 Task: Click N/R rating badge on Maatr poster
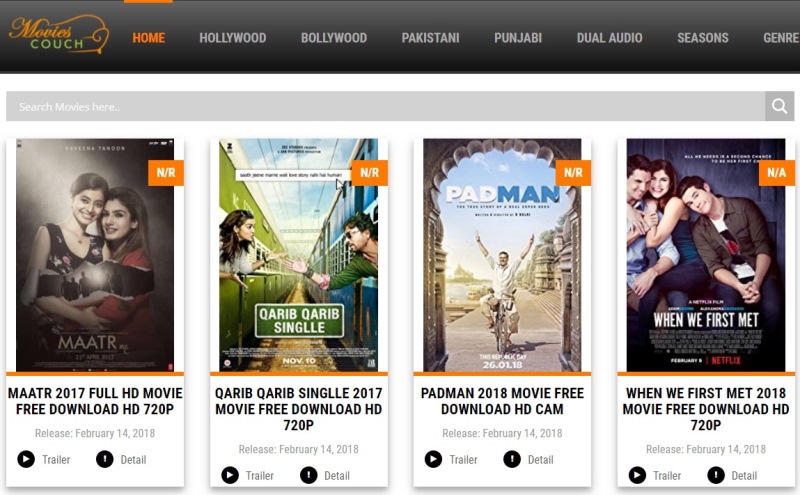[166, 172]
